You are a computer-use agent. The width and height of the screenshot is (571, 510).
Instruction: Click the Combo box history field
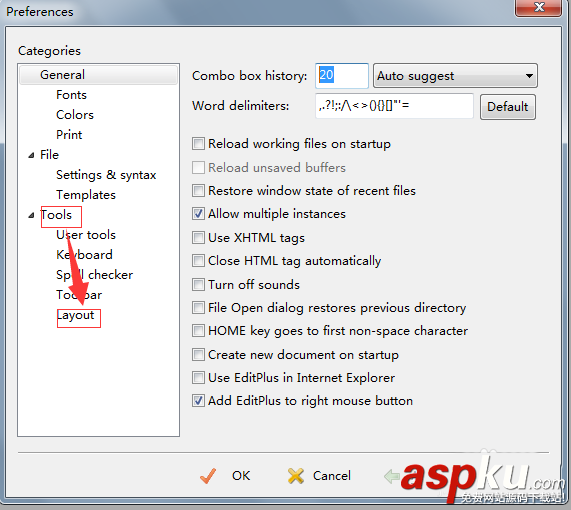(342, 76)
